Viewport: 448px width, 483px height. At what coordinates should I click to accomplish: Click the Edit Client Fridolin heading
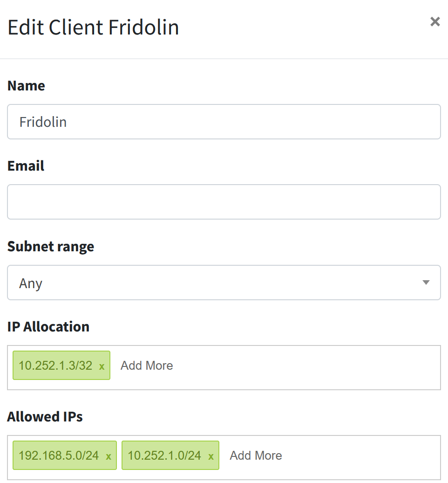point(93,27)
